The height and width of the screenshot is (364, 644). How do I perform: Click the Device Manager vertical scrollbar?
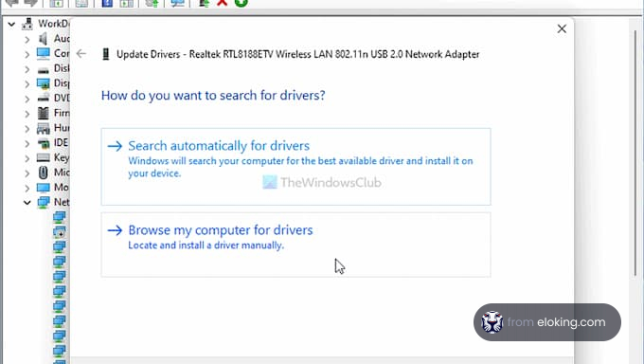click(x=635, y=153)
